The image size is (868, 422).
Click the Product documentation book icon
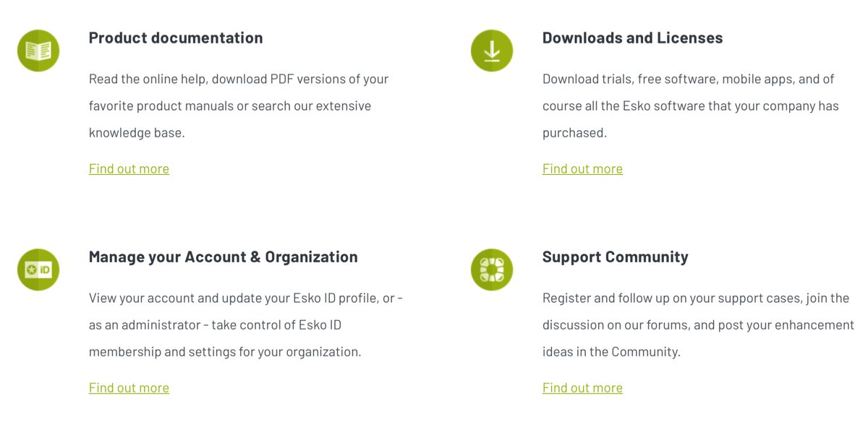pos(38,51)
